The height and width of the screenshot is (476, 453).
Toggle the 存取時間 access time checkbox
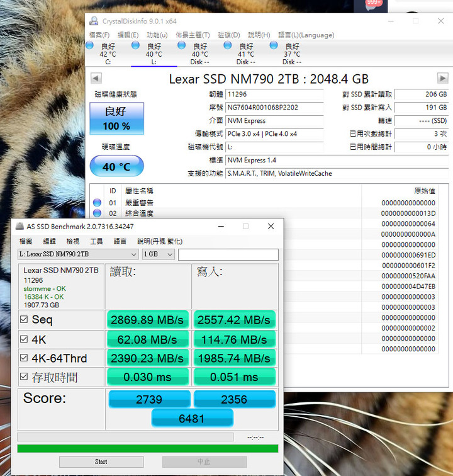24,377
